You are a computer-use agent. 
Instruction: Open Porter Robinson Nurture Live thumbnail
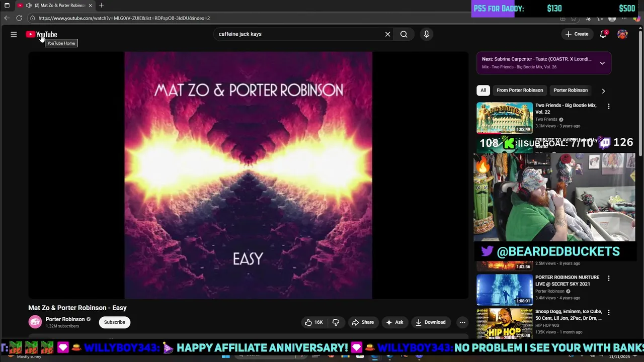tap(505, 290)
